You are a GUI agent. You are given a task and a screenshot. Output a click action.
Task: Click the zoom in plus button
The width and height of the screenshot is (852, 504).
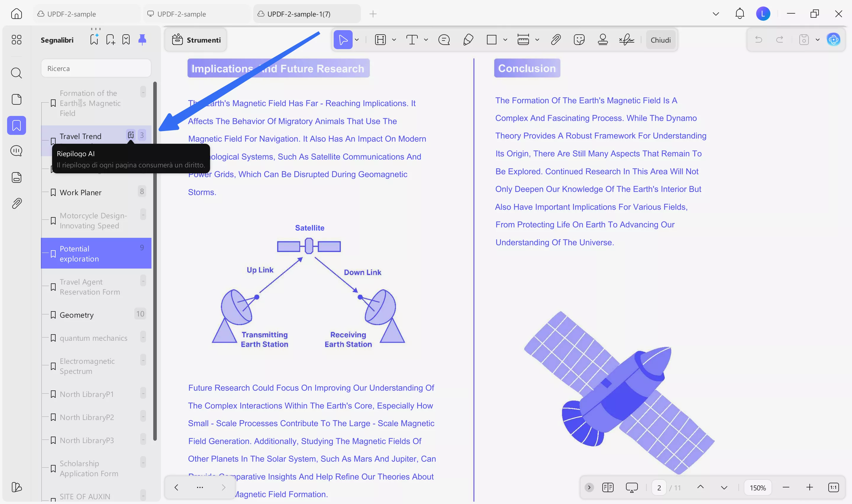pos(810,487)
